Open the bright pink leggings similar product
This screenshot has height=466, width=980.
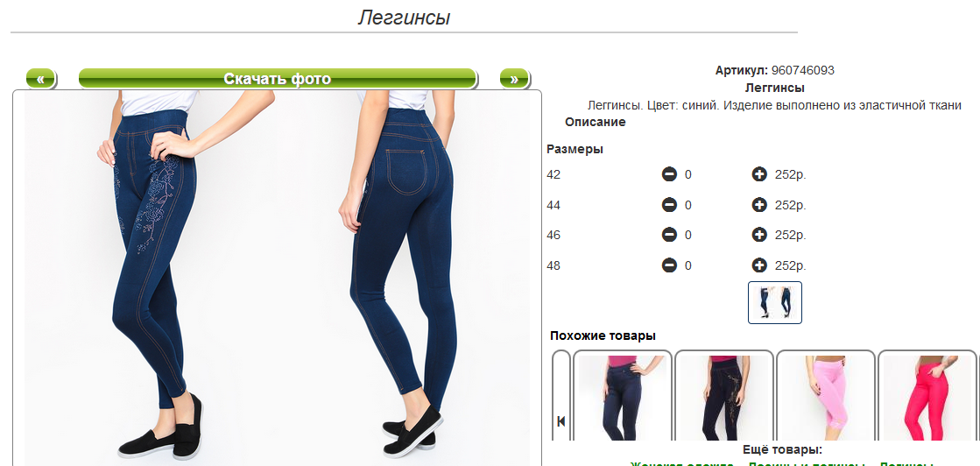click(x=927, y=398)
